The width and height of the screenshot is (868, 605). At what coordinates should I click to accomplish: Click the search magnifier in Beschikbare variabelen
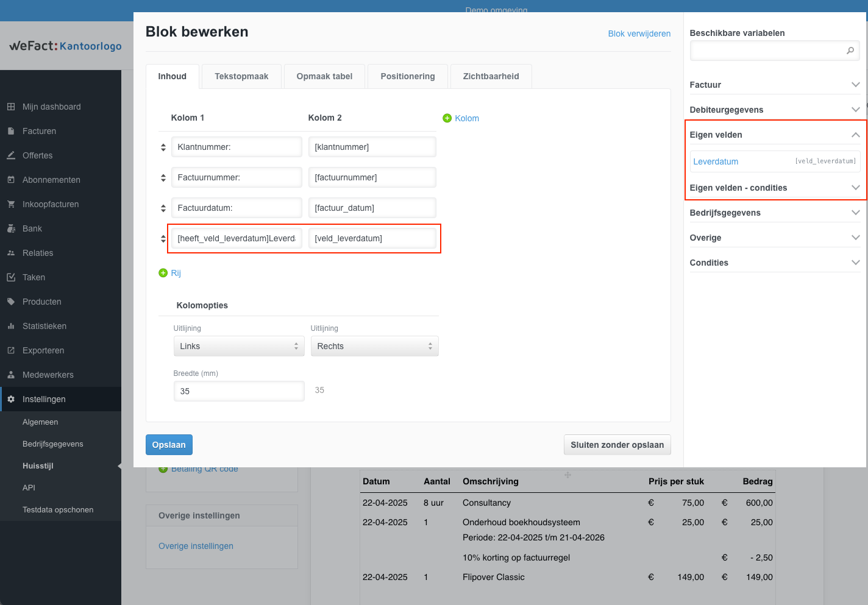850,51
